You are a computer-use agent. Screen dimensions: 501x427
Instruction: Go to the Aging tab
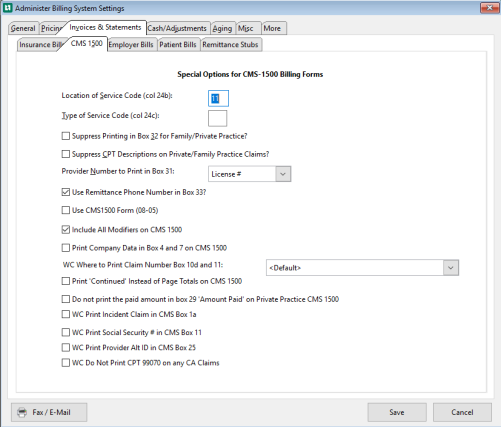[222, 28]
